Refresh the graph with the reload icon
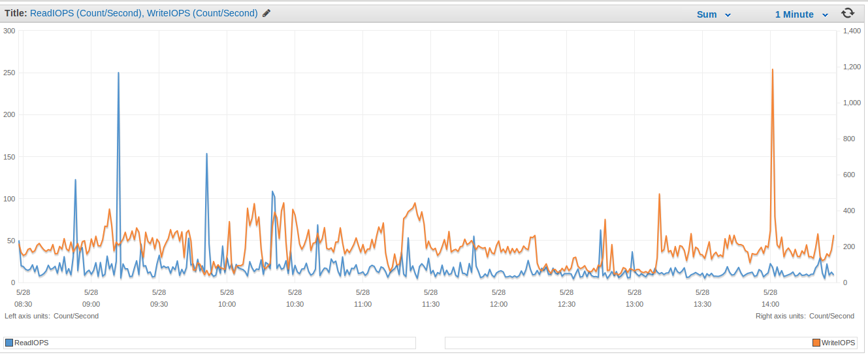Viewport: 868px width, 359px height. pyautogui.click(x=848, y=13)
